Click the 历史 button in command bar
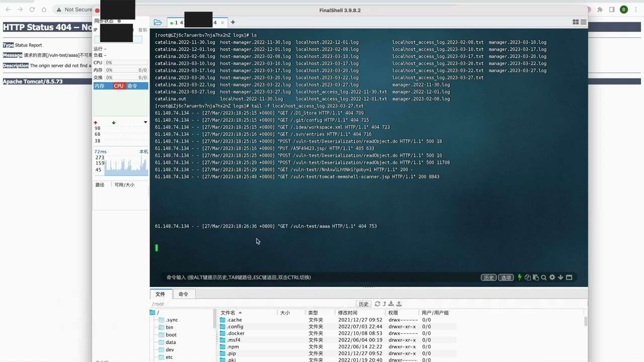Viewport: 644px width, 362px height. coord(488,277)
